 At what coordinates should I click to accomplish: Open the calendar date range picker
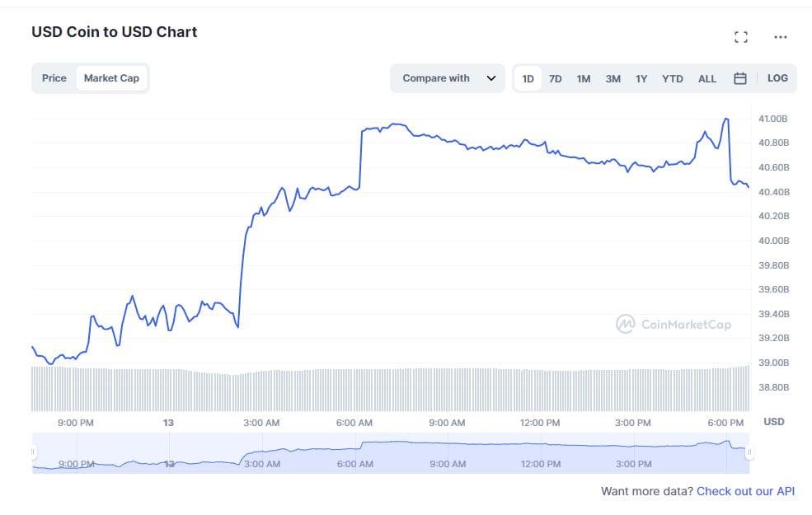coord(739,79)
